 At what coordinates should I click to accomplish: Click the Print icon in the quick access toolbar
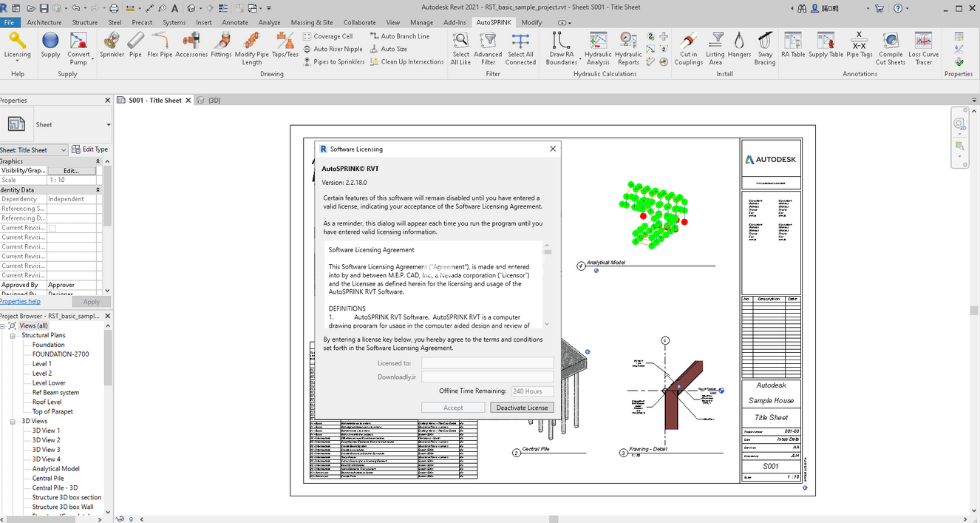[x=114, y=8]
